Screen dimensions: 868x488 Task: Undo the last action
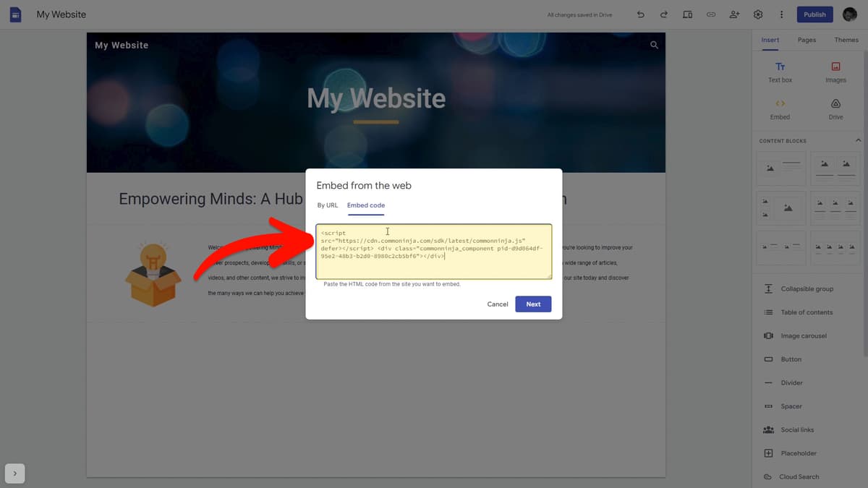tap(640, 14)
